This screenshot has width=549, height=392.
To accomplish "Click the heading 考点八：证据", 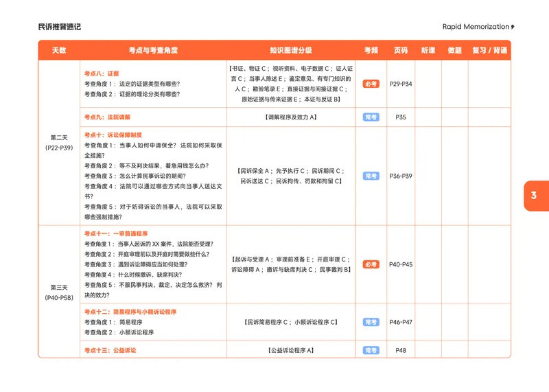I will pos(102,73).
